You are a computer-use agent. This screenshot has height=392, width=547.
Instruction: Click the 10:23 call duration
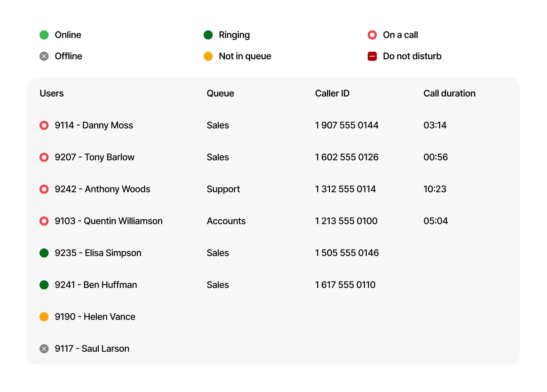click(x=435, y=189)
